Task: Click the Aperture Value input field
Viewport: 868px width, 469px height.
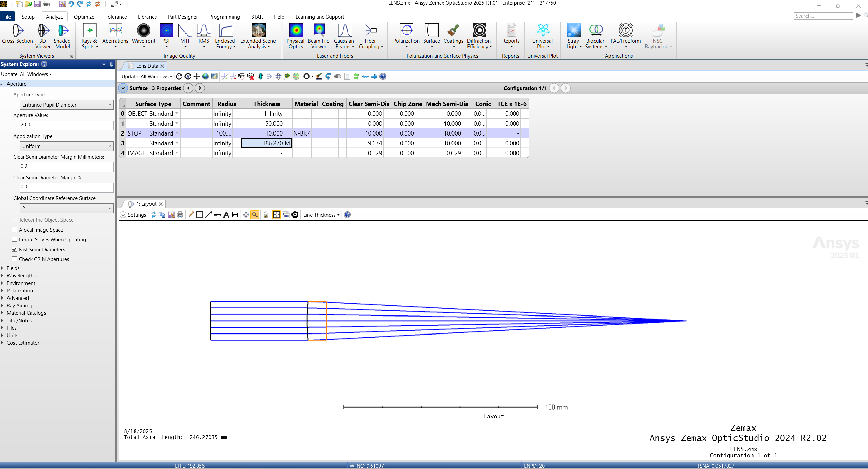Action: [x=66, y=125]
